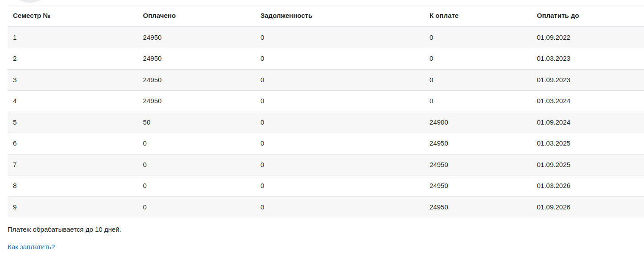Click due date 01.09.2026
Screen dimensions: 644x267
[x=553, y=207]
